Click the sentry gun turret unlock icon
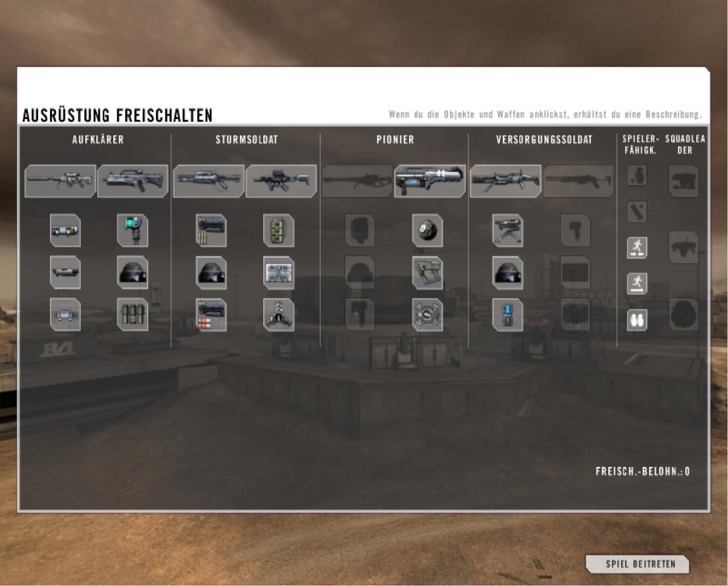The width and height of the screenshot is (728, 586). point(507,230)
